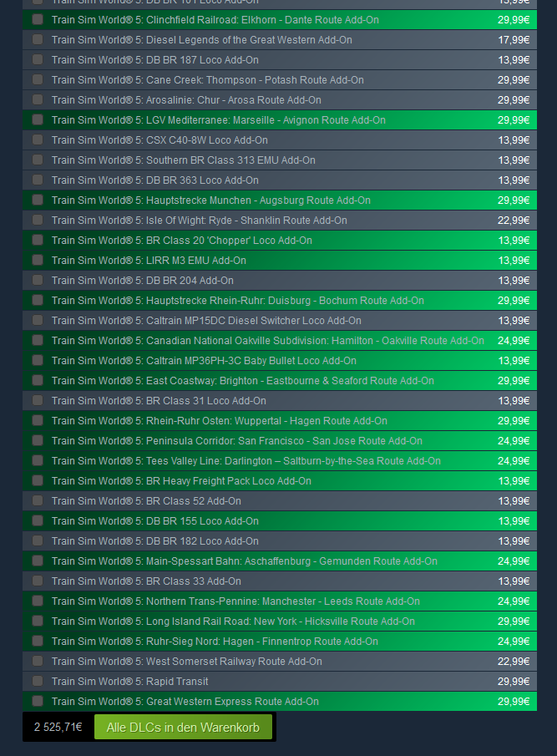Open the Diesel Legends of the Great Western link
The height and width of the screenshot is (756, 557).
(201, 40)
